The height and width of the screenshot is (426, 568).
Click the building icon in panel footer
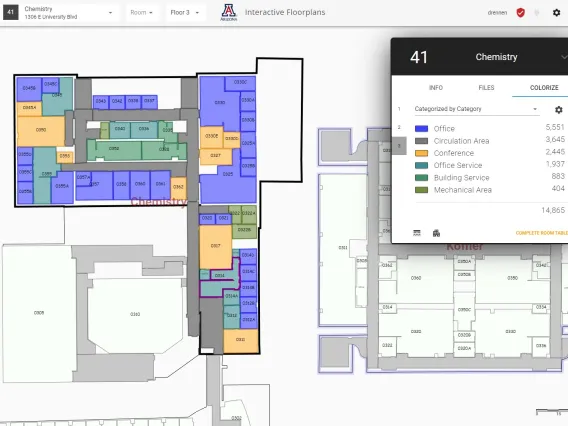436,233
